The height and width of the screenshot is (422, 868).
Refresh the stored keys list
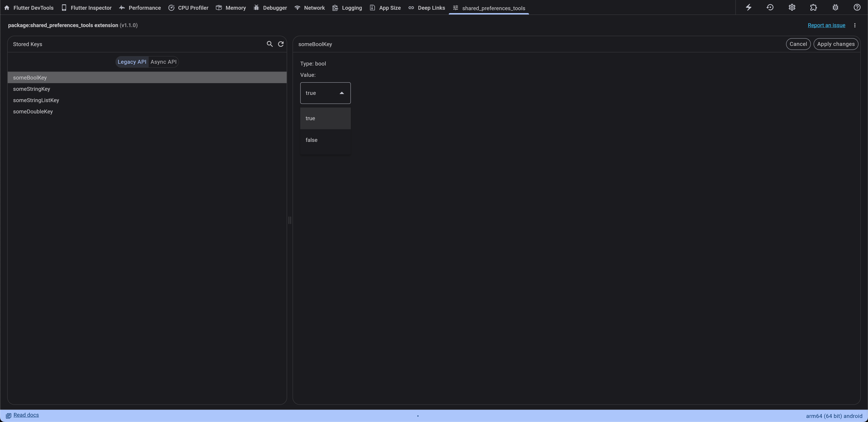(x=281, y=44)
